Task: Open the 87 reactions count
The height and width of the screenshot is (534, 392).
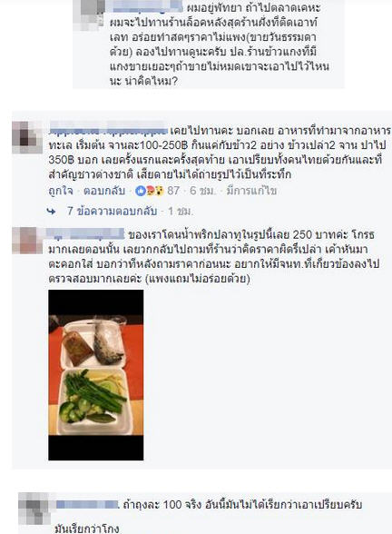Action: tap(173, 191)
